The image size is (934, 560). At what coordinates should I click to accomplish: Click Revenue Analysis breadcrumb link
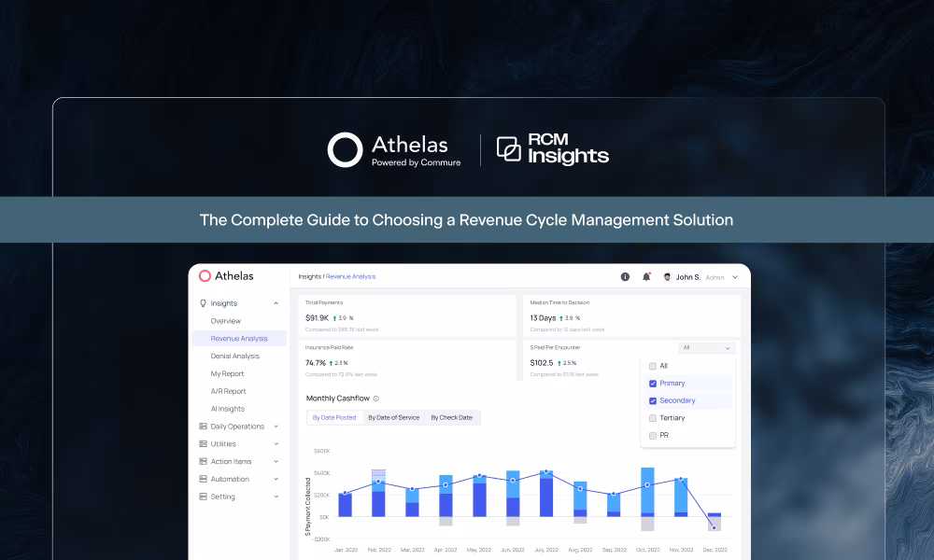point(350,276)
